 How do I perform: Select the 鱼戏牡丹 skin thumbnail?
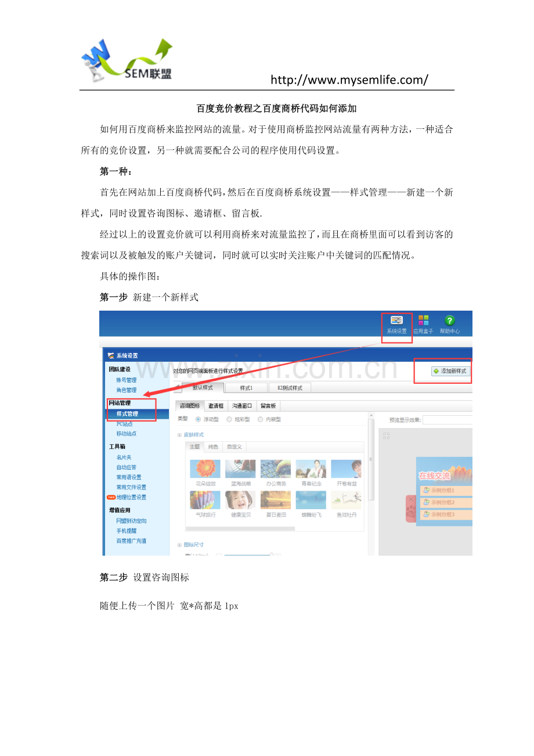click(347, 500)
